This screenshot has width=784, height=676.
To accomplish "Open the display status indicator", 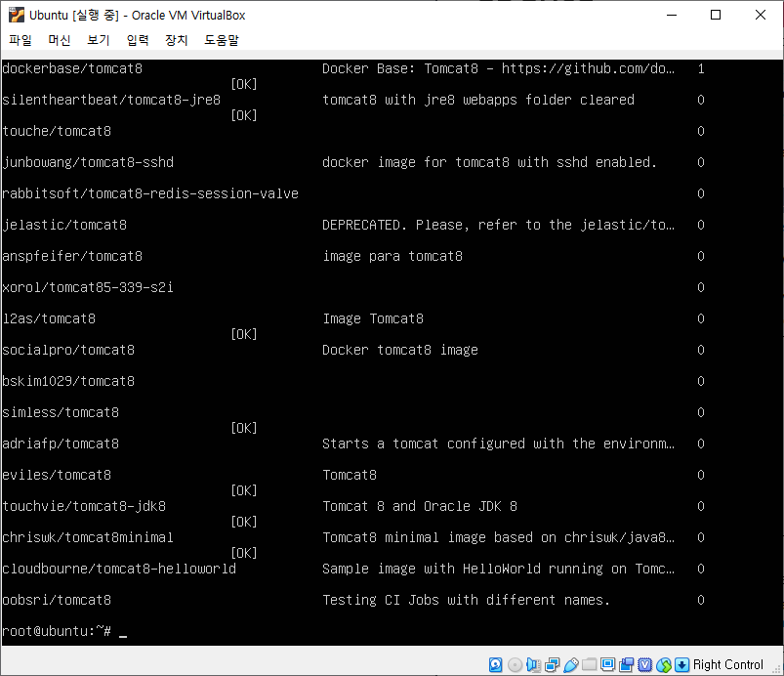I will coord(607,664).
